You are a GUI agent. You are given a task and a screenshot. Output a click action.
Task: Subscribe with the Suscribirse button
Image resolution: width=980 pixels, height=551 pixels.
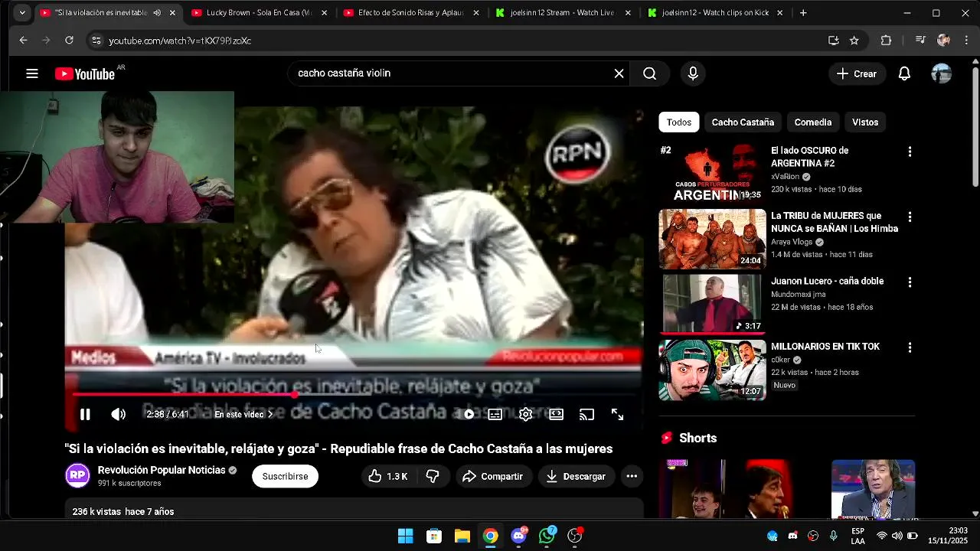point(285,476)
